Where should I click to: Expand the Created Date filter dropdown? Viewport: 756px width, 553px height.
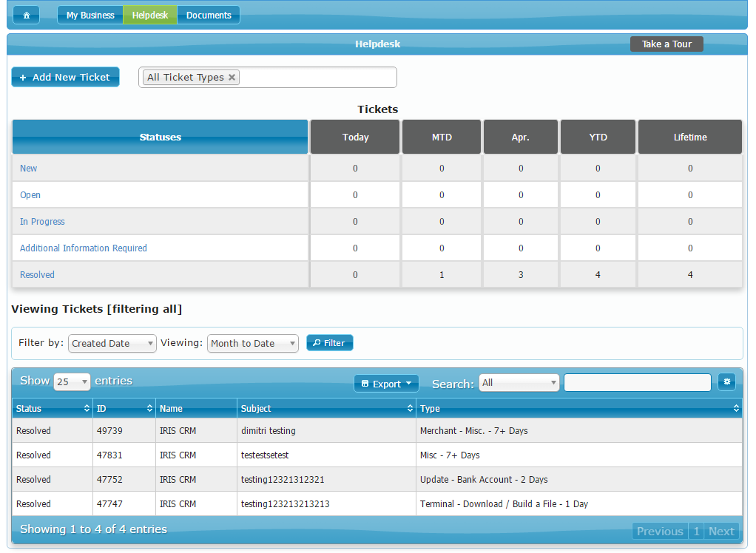pos(112,343)
